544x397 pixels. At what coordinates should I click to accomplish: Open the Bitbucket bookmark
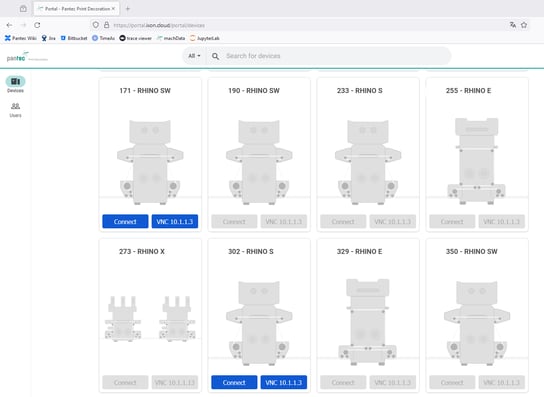(x=74, y=38)
